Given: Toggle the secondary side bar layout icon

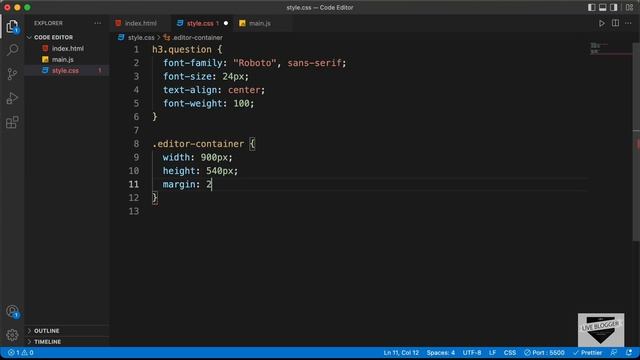Looking at the screenshot, I should [x=613, y=7].
